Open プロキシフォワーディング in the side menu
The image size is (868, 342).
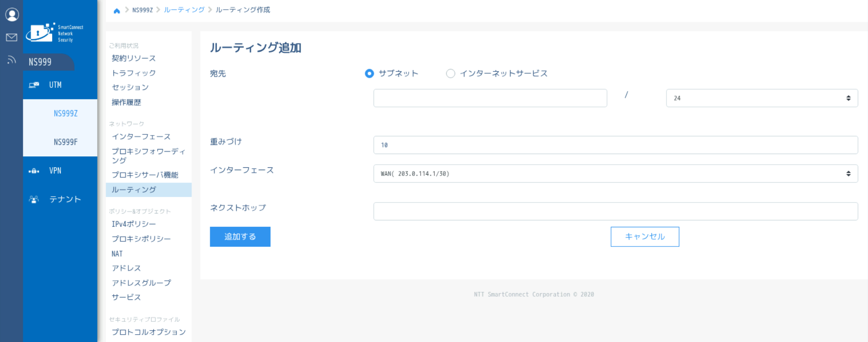tap(149, 156)
